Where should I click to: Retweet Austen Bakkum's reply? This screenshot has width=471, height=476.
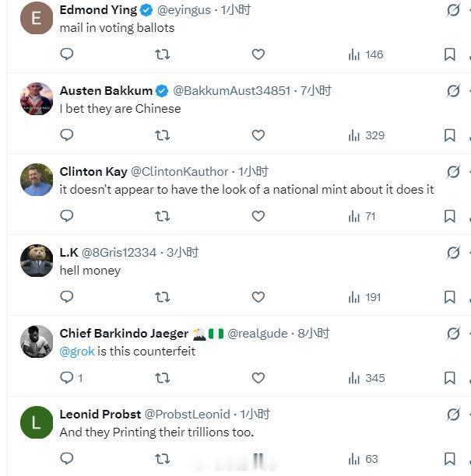click(162, 135)
